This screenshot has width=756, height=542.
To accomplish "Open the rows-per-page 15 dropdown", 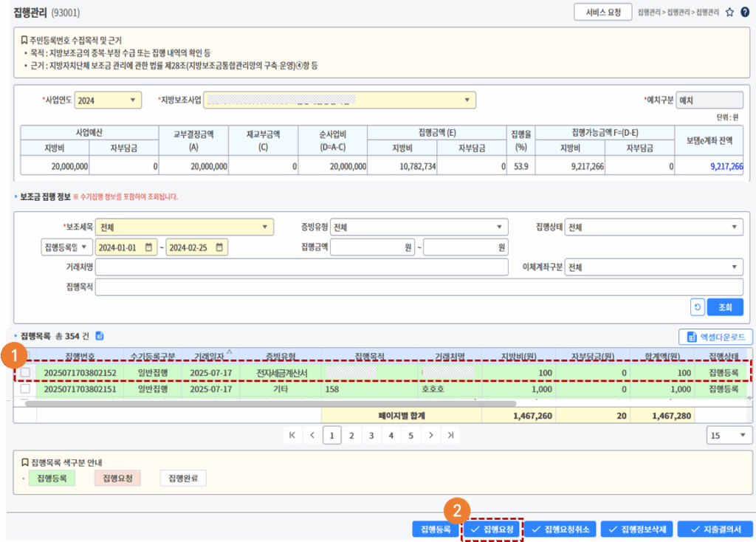I will (729, 436).
